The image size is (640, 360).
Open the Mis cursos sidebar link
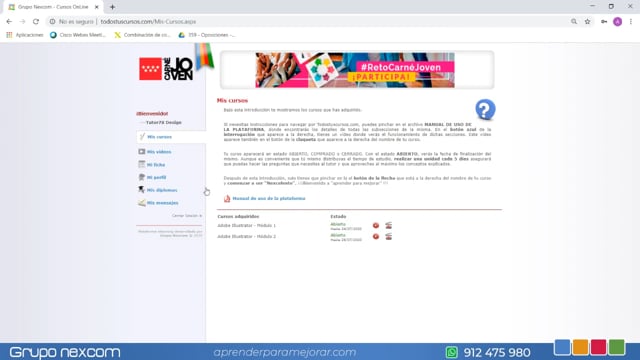159,137
